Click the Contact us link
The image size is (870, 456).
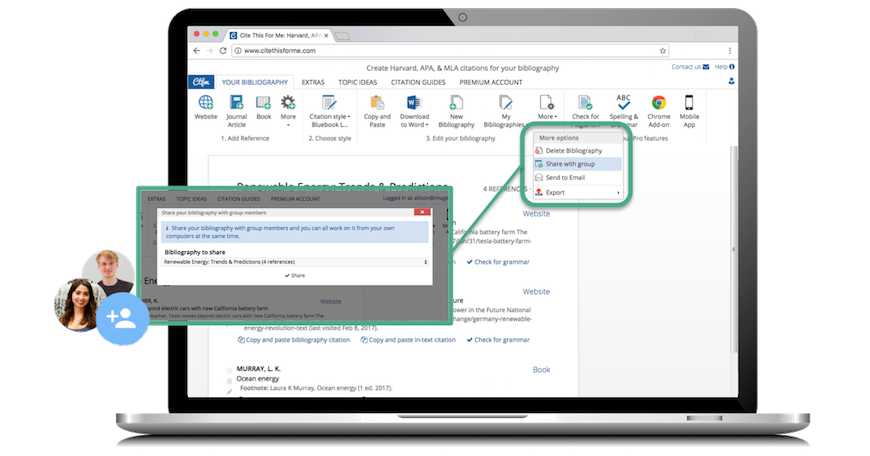(690, 67)
